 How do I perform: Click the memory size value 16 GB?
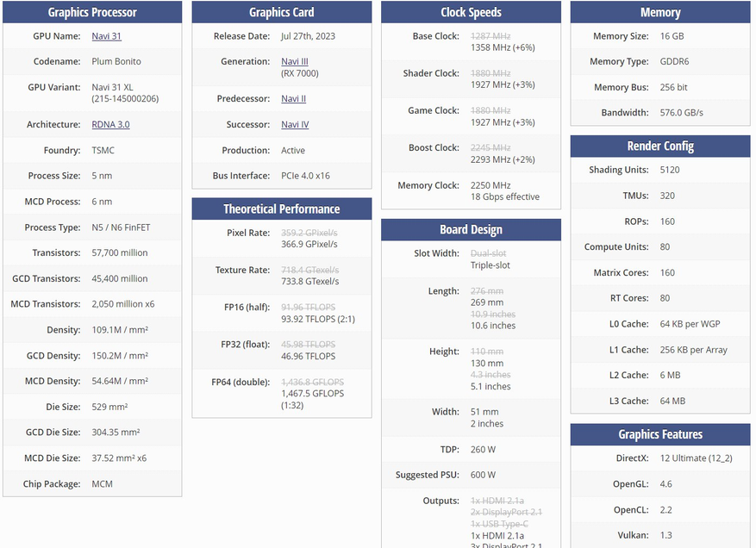672,36
